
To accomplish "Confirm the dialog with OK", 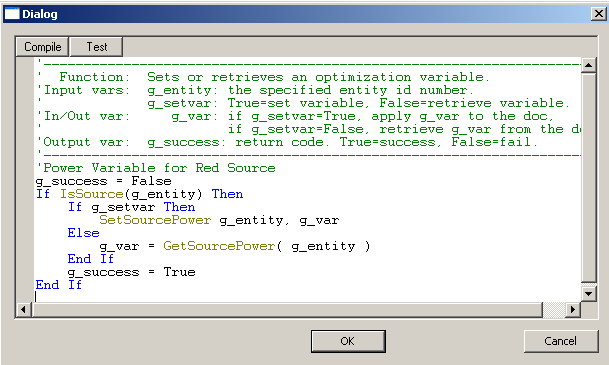I will [348, 341].
